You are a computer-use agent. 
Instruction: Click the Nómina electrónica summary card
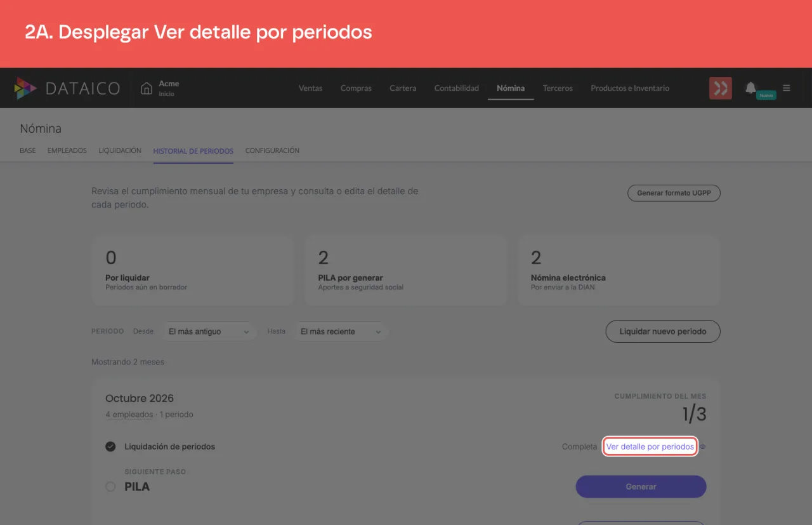(619, 271)
